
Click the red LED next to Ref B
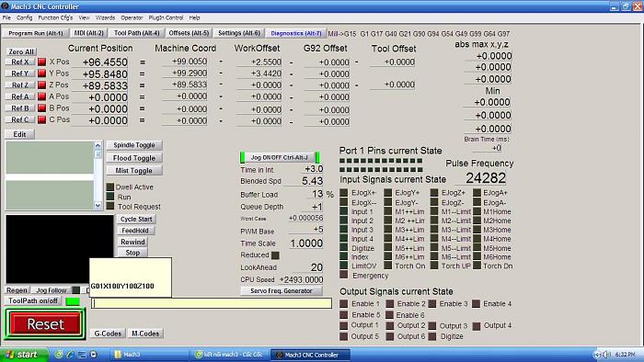click(x=42, y=108)
